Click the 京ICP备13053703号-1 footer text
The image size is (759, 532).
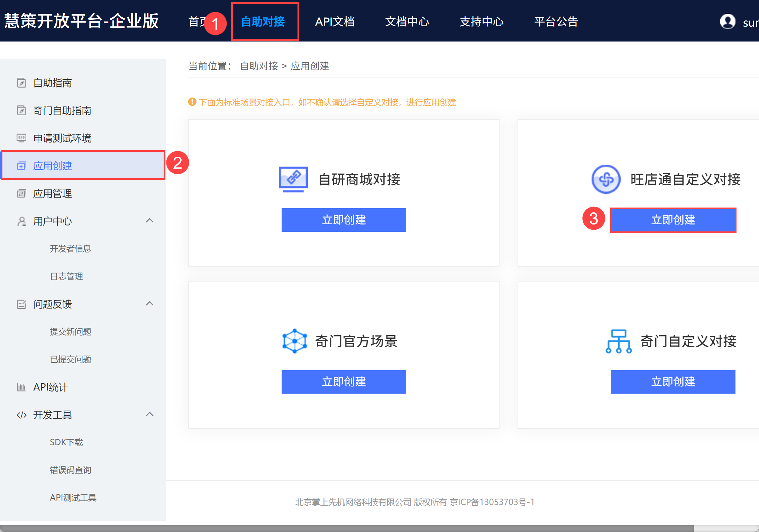click(492, 502)
